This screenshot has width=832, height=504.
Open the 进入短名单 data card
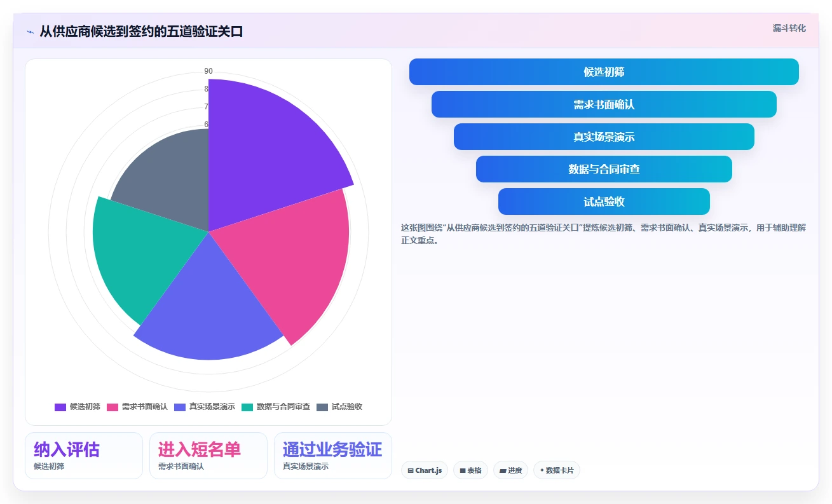pyautogui.click(x=208, y=456)
